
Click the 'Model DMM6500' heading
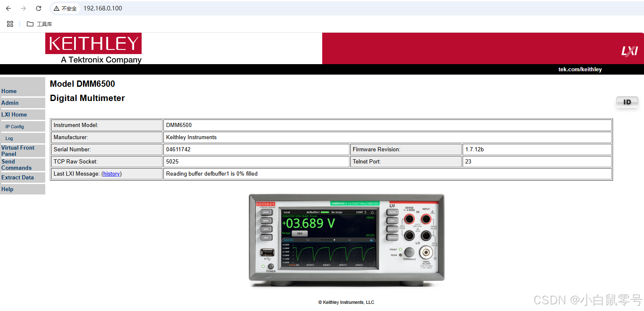click(x=83, y=84)
